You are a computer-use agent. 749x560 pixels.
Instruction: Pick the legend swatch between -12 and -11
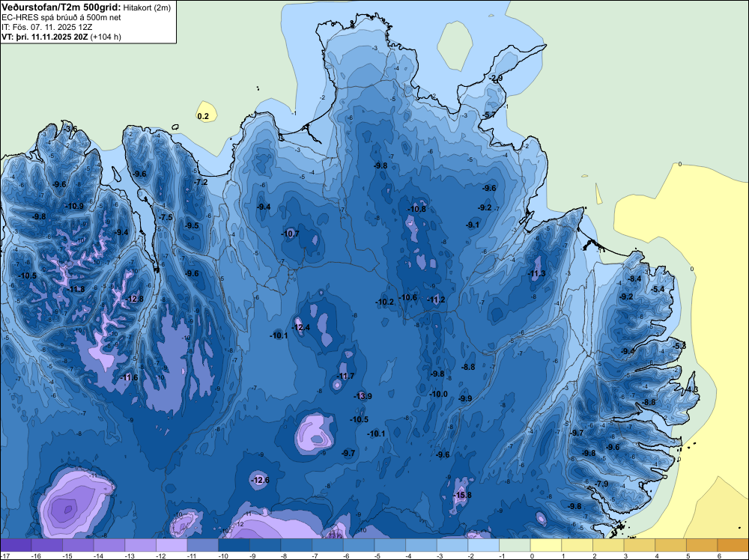coord(172,545)
